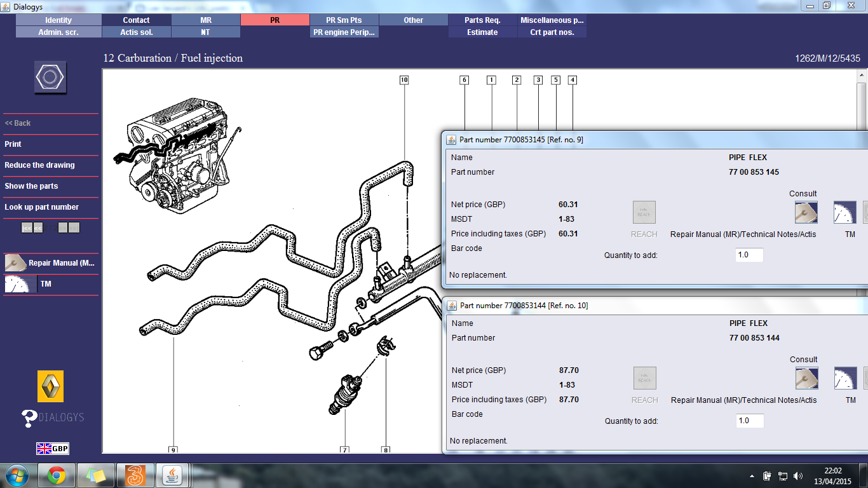Click the Renault diamond logo
The image size is (868, 488).
tap(50, 386)
